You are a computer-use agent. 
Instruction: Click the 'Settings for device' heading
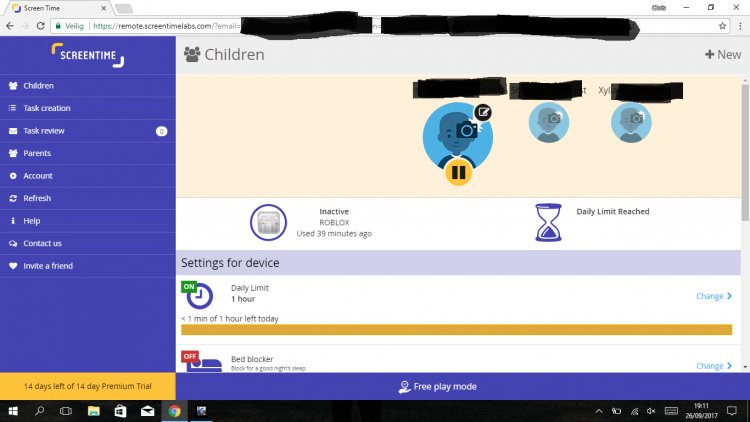230,263
